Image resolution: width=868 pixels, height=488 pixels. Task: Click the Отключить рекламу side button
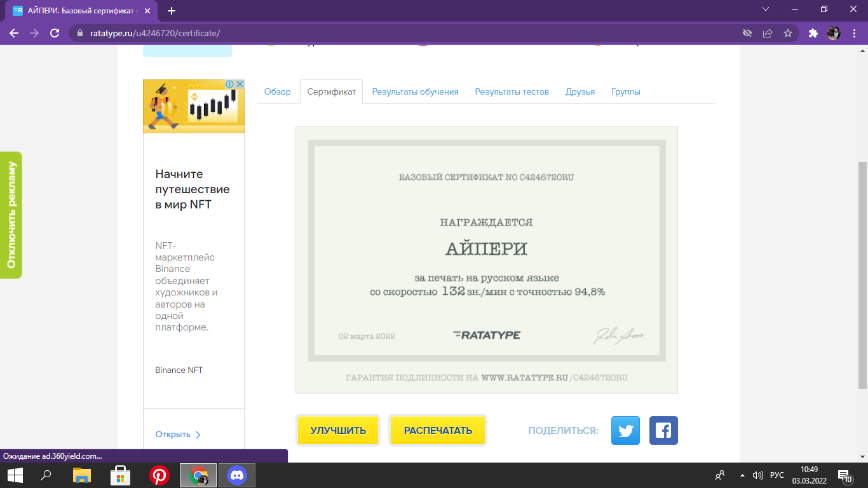(x=11, y=215)
